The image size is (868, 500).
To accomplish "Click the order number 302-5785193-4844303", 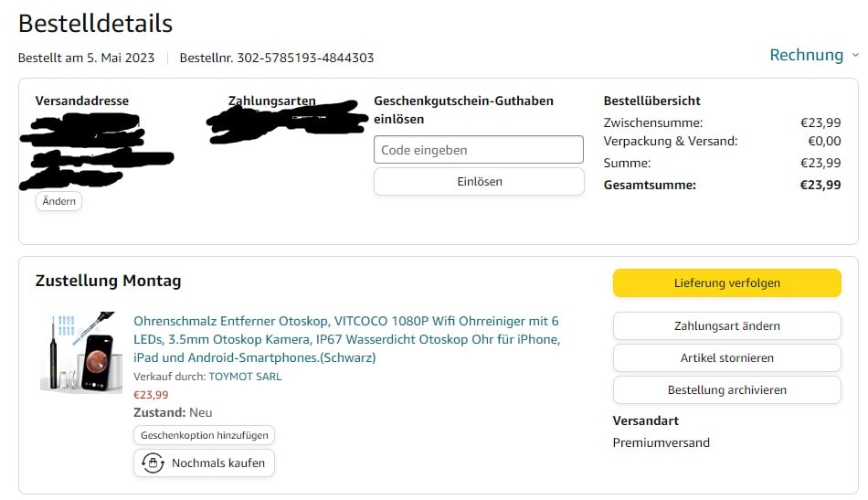I will [x=305, y=58].
